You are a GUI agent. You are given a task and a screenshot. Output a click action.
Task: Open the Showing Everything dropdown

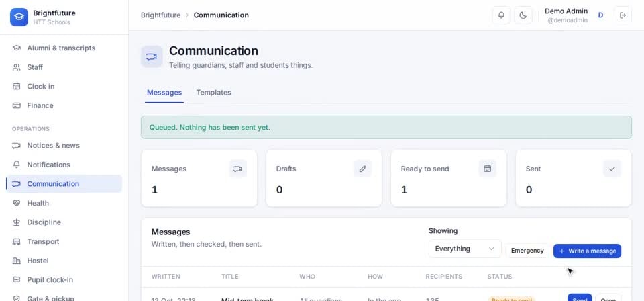465,249
